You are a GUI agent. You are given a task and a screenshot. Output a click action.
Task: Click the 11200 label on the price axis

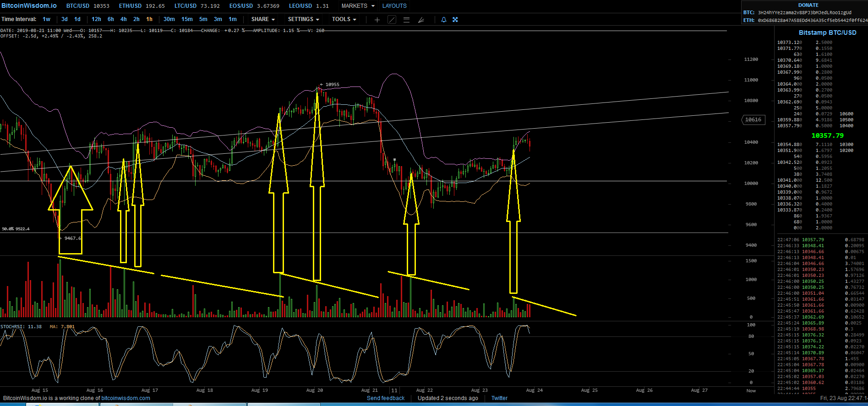point(751,60)
